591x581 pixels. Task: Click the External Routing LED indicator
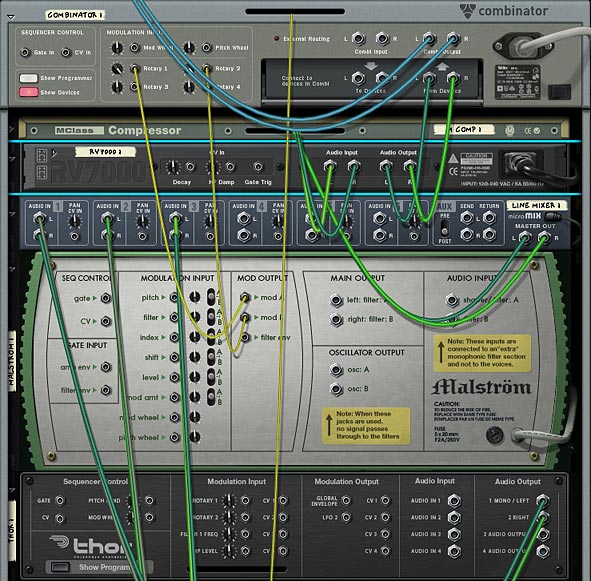(276, 38)
